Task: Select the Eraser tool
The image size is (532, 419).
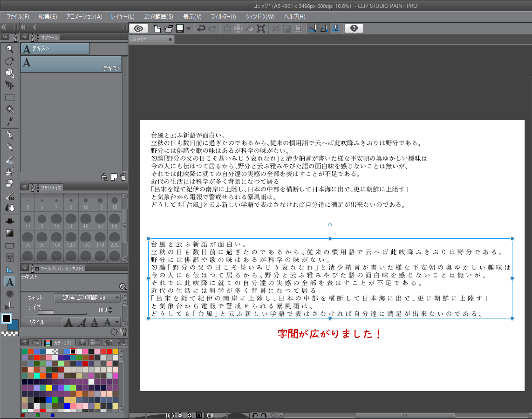Action: [9, 183]
